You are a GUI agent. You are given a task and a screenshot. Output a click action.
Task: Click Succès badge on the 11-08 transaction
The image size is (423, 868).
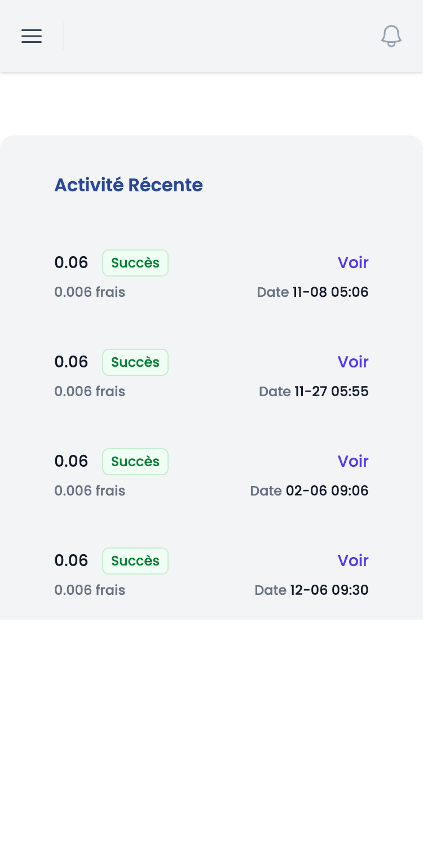(135, 263)
